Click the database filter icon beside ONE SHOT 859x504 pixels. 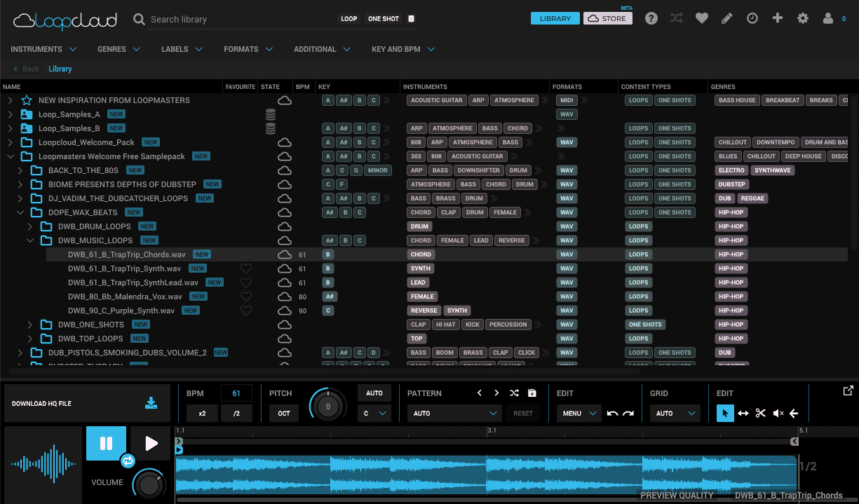point(411,19)
